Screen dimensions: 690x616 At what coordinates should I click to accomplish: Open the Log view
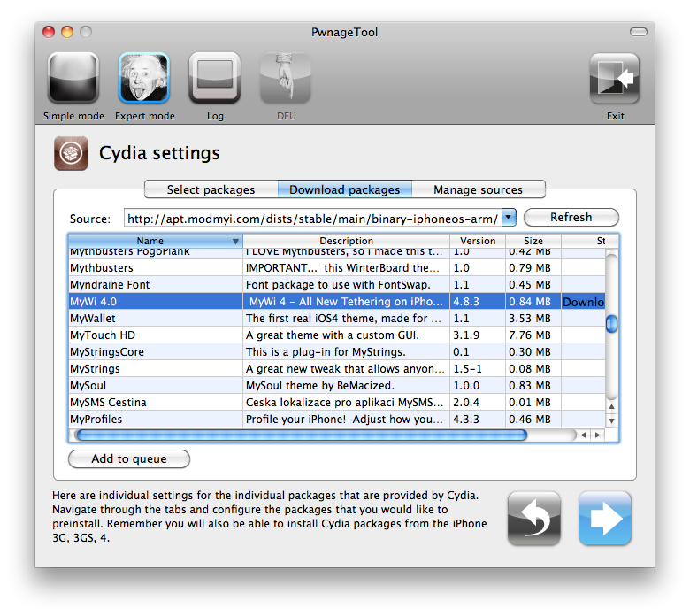(215, 78)
